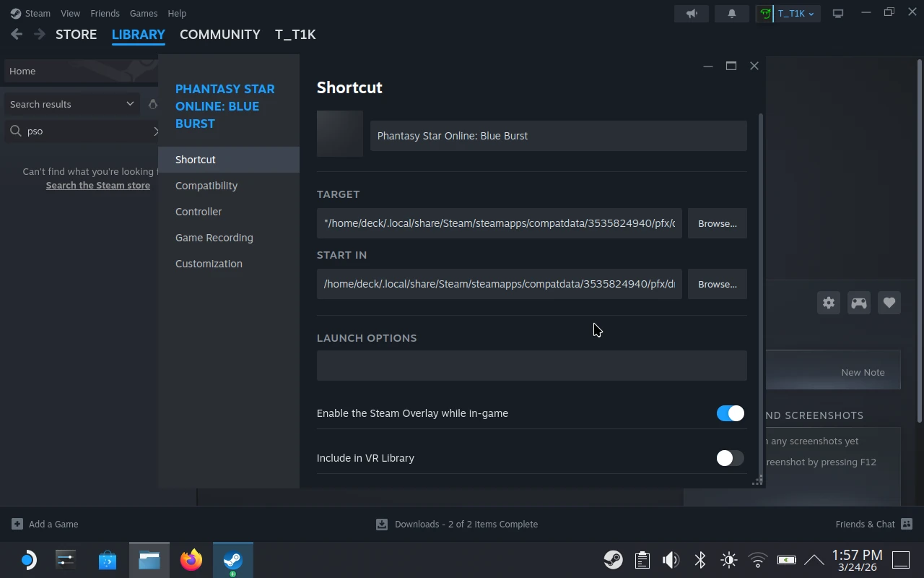Viewport: 924px width, 578px height.
Task: Click the chevron in the pso search field
Action: (x=156, y=131)
